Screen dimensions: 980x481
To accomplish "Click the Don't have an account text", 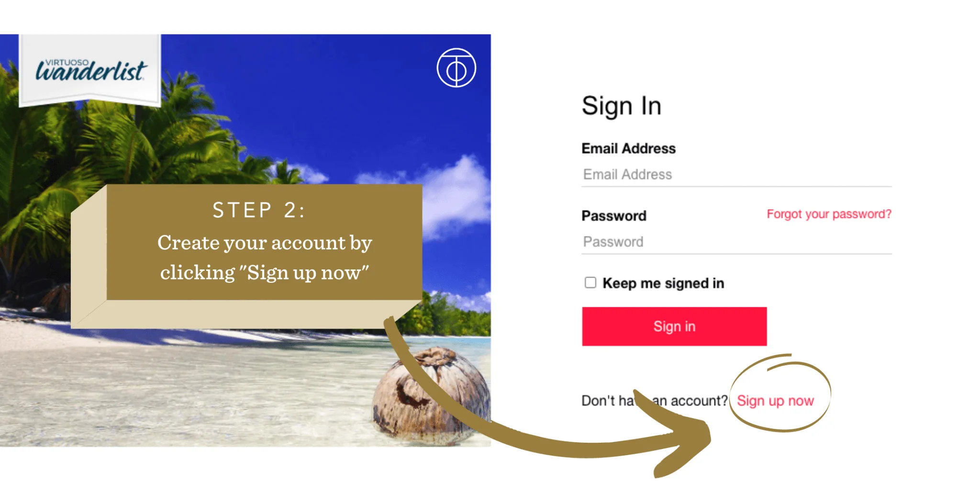I will tap(654, 401).
